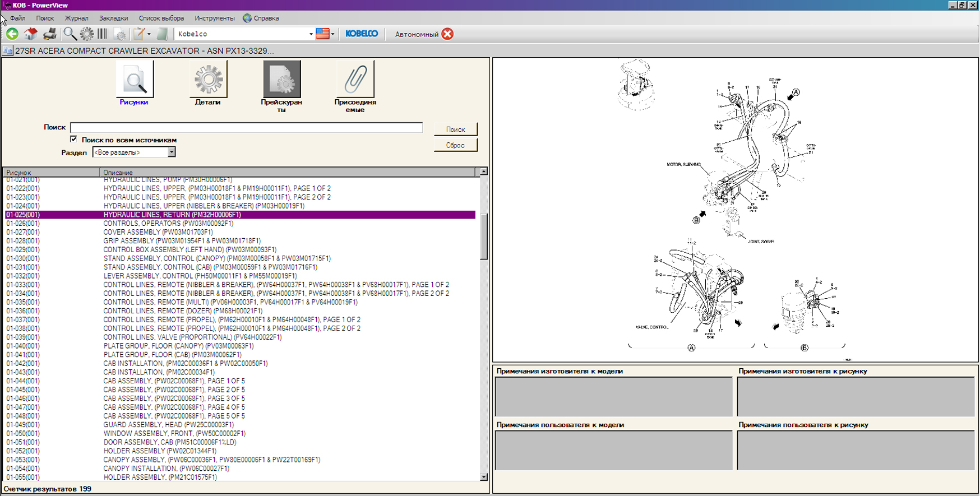This screenshot has width=980, height=496.
Task: Open the Детали gear section
Action: pyautogui.click(x=208, y=80)
